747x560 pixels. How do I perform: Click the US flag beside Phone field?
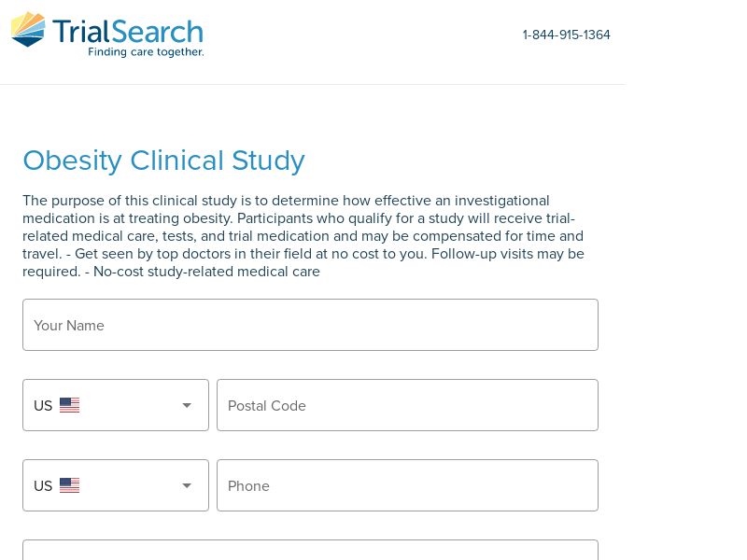click(x=69, y=485)
